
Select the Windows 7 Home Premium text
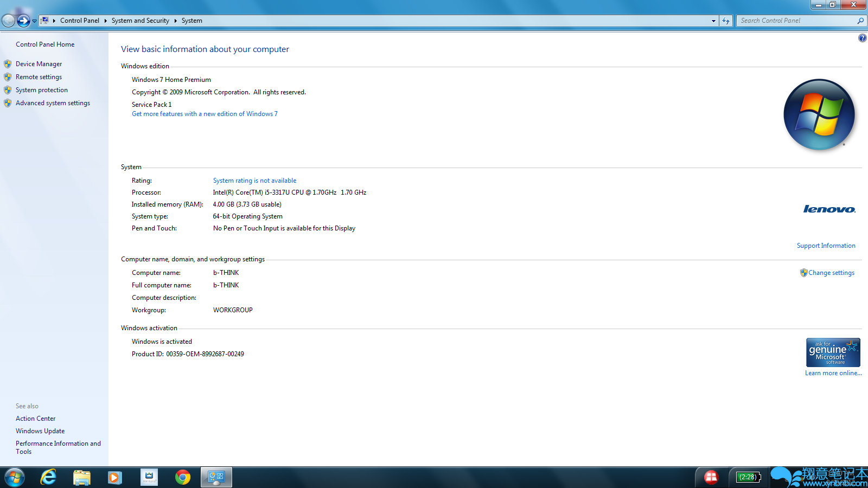point(171,80)
